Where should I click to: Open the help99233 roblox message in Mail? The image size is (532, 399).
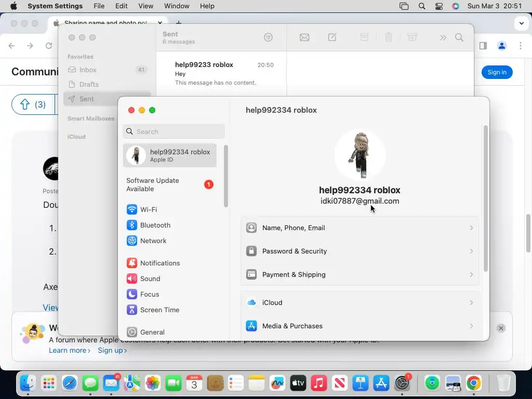[221, 74]
